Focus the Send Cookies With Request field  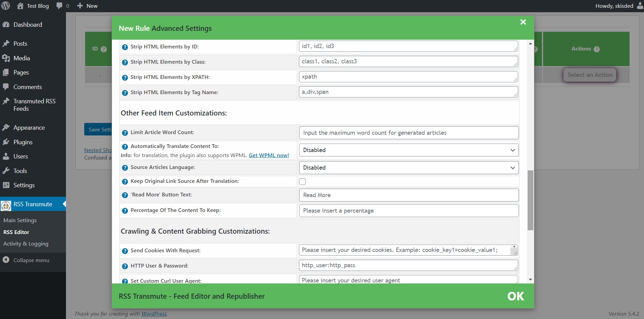pos(408,250)
